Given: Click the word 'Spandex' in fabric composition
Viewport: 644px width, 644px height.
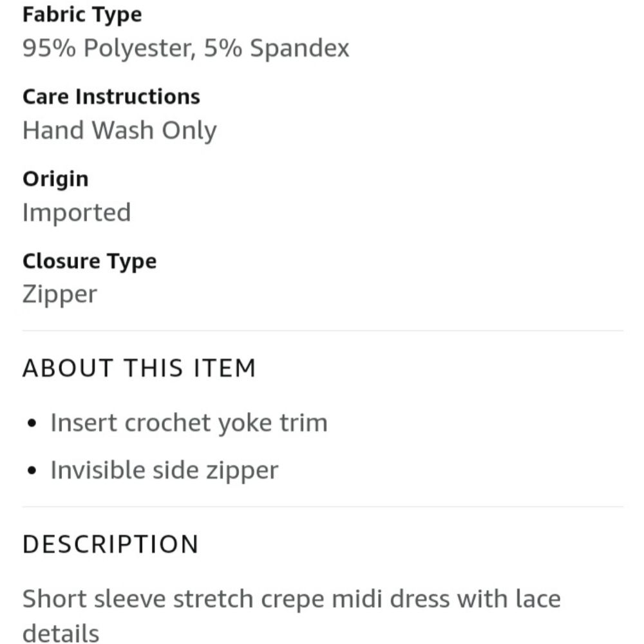Looking at the screenshot, I should [x=300, y=48].
